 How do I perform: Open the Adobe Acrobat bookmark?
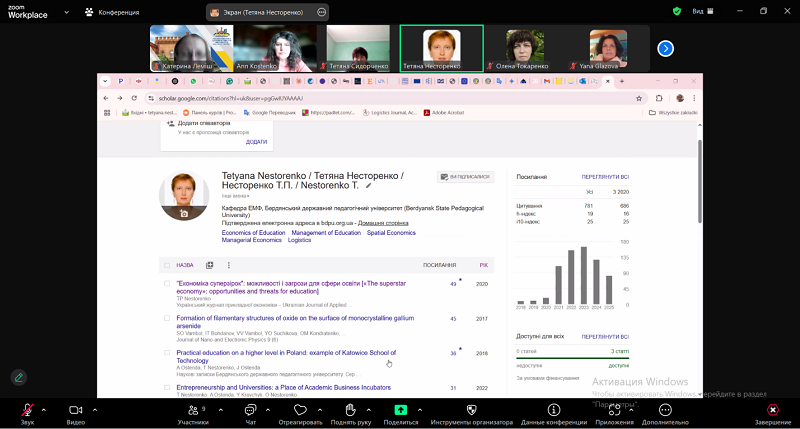click(x=444, y=113)
